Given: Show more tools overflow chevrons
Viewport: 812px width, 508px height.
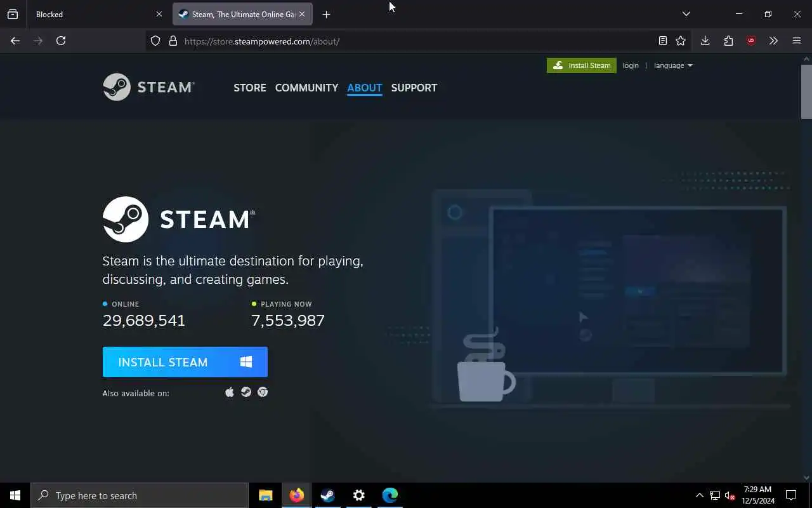Looking at the screenshot, I should [x=773, y=41].
